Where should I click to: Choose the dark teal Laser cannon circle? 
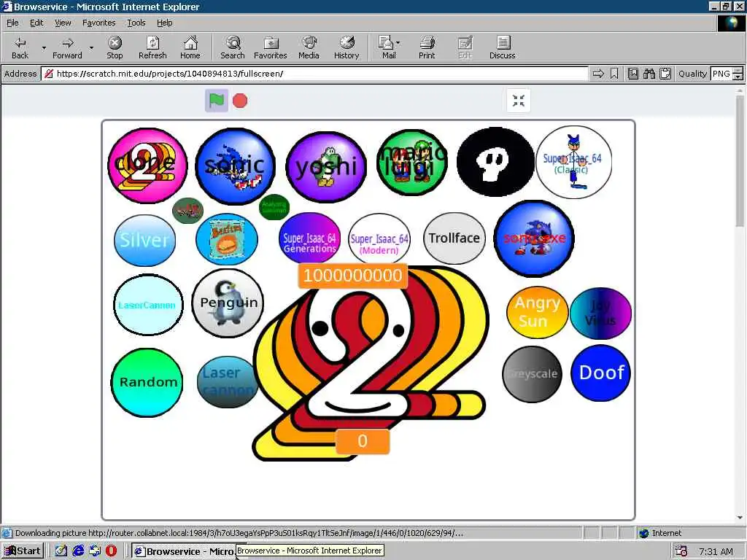(x=228, y=382)
